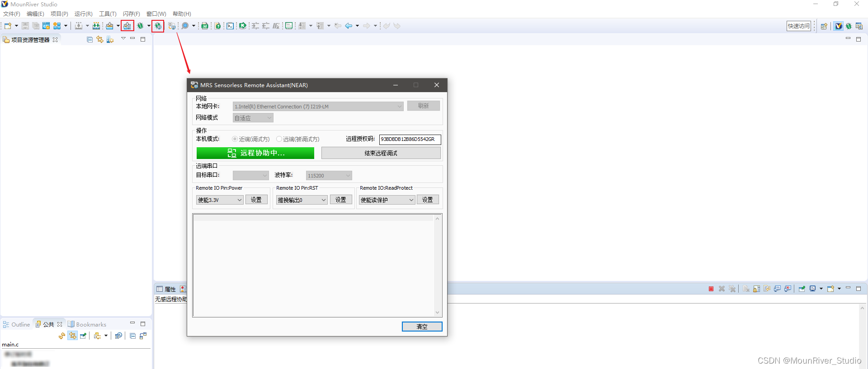Open the 波特率 115200 dropdown
The width and height of the screenshot is (868, 369).
coord(329,175)
